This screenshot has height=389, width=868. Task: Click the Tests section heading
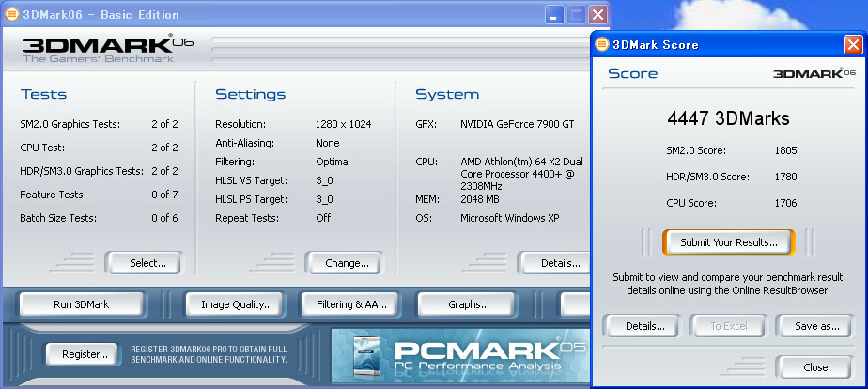tap(44, 94)
